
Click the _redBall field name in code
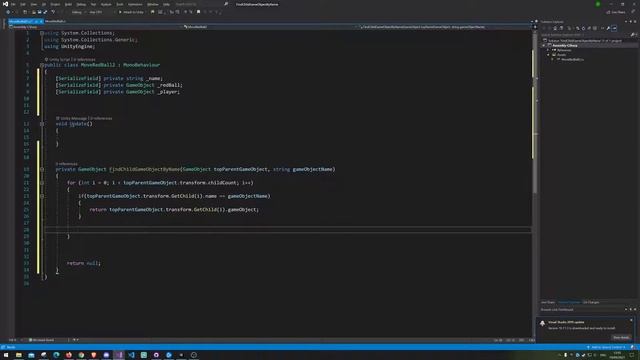coord(169,85)
